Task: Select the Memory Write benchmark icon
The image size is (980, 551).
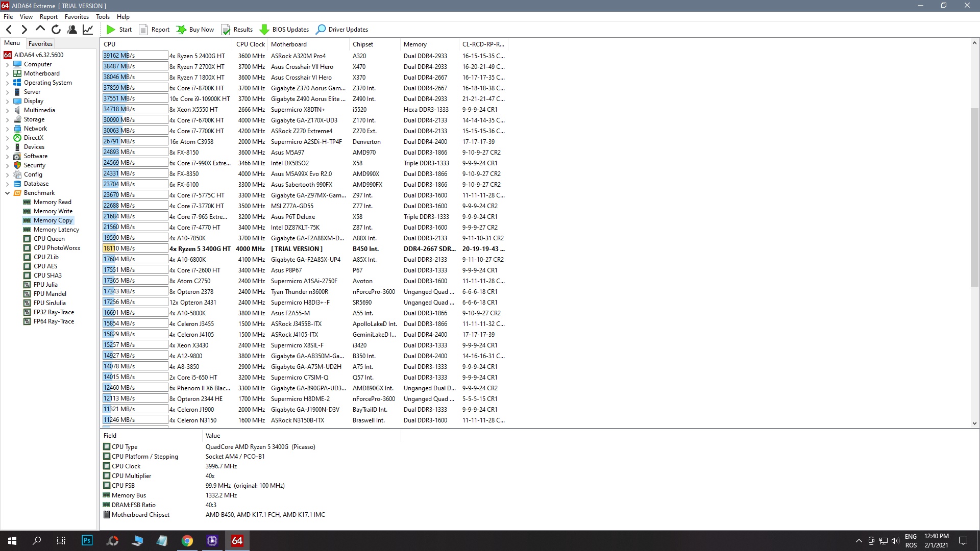Action: tap(27, 211)
